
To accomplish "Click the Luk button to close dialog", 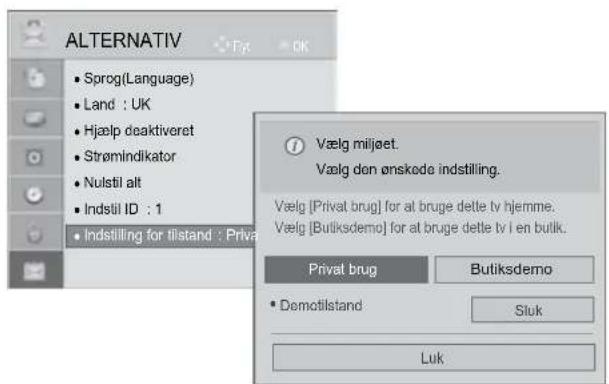I will click(x=433, y=358).
